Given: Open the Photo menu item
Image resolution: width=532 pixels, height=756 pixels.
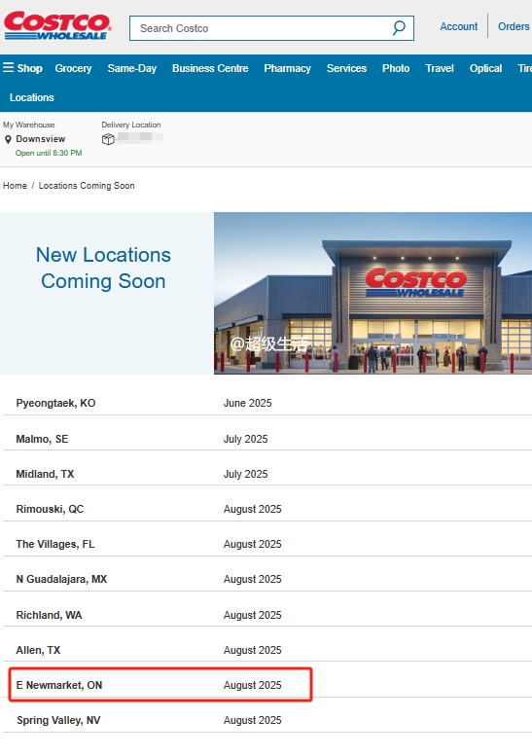Looking at the screenshot, I should (396, 68).
